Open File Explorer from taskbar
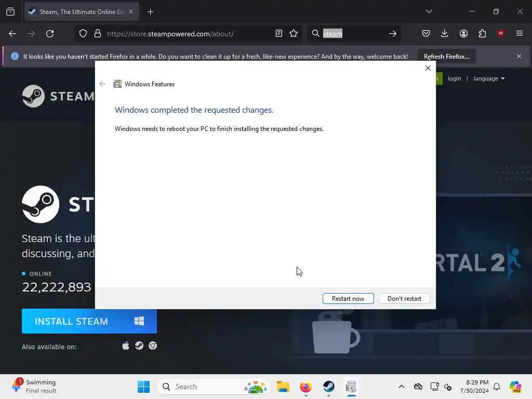532x399 pixels. (x=283, y=387)
